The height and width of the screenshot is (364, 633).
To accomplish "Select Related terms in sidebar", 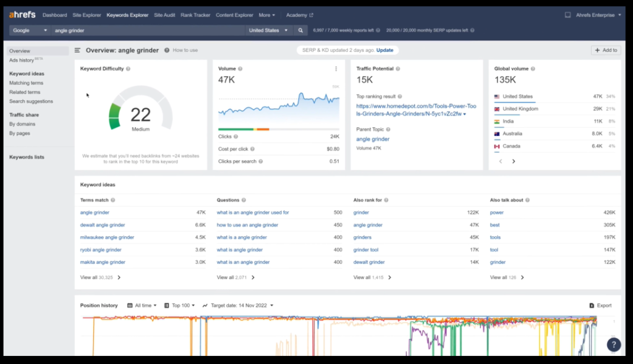I will click(x=25, y=93).
